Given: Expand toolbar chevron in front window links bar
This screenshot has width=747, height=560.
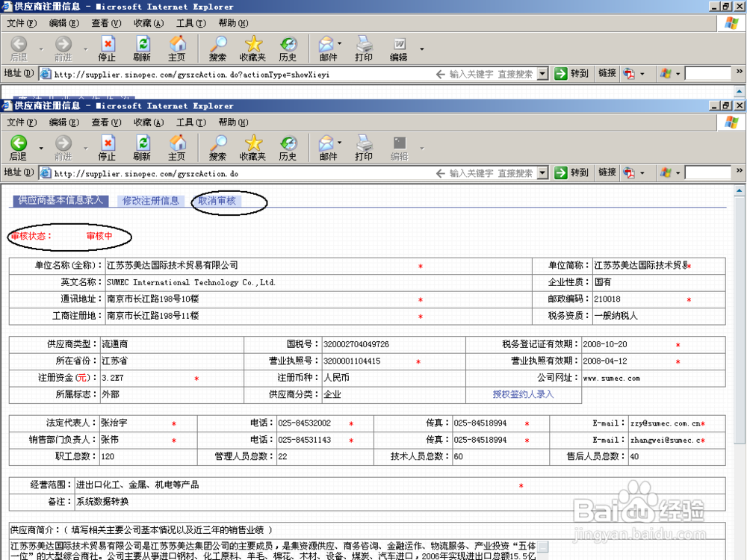Looking at the screenshot, I should pyautogui.click(x=740, y=170).
